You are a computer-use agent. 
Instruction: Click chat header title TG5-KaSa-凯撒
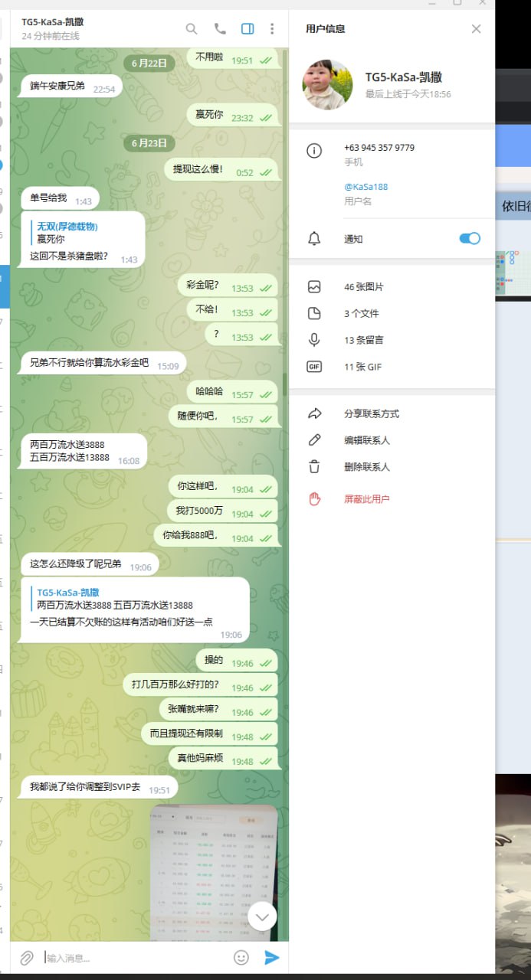tap(53, 22)
